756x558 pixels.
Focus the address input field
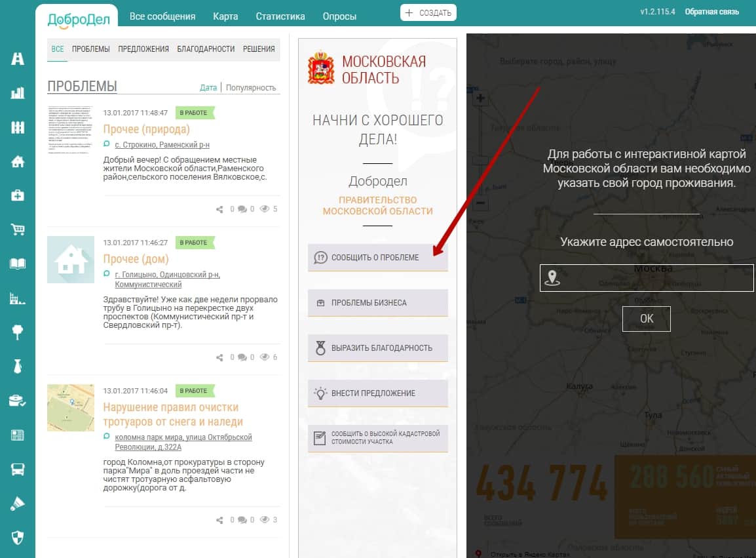tap(647, 278)
